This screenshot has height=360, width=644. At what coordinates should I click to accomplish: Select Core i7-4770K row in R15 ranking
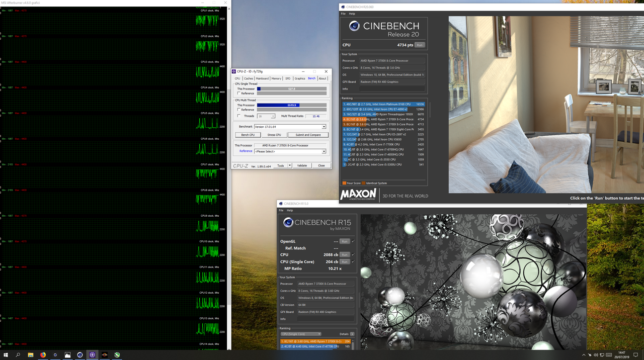[315, 346]
